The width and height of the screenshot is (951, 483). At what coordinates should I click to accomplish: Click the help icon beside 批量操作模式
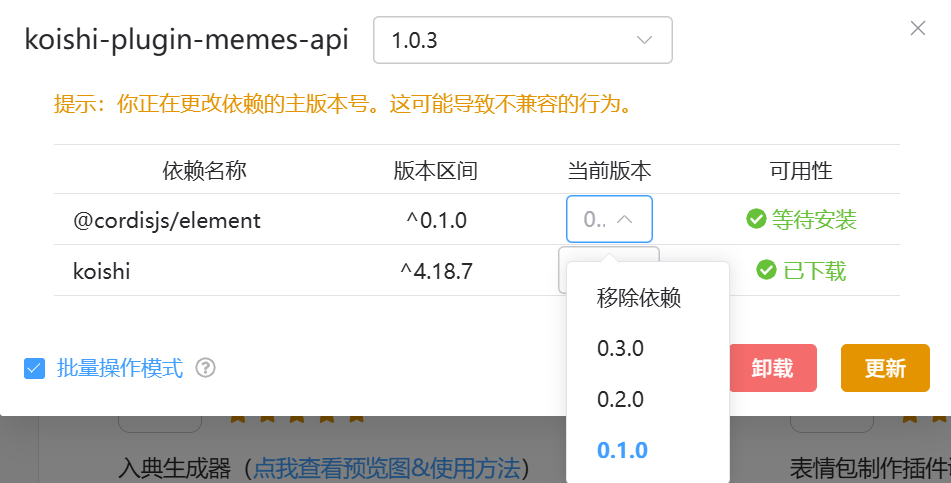[x=206, y=368]
